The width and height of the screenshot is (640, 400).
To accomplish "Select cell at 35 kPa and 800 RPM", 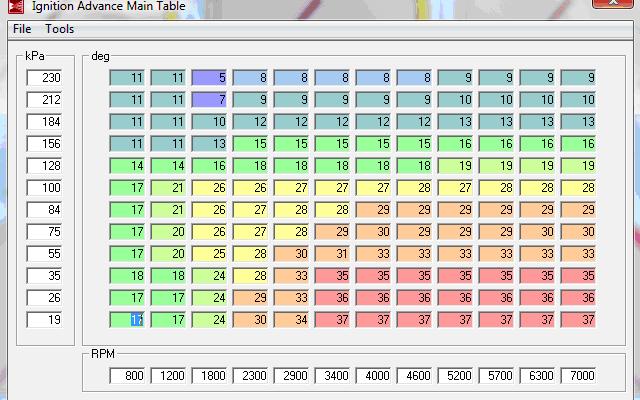I will coord(127,276).
